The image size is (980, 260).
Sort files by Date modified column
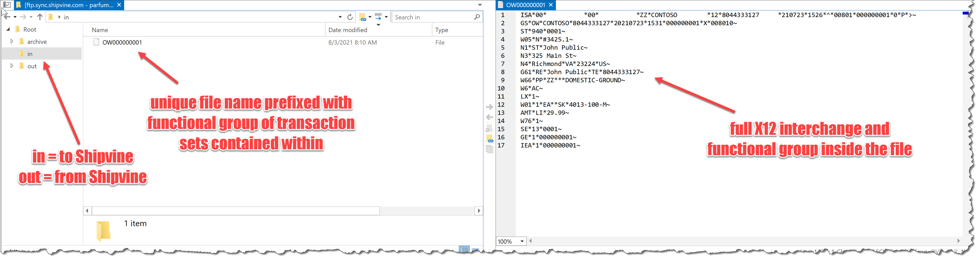tap(347, 30)
